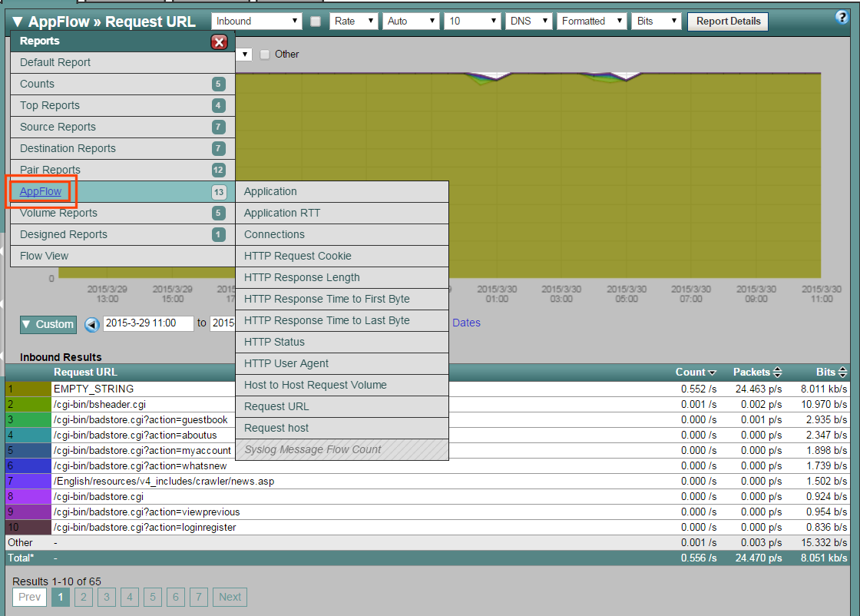Open the Inbound direction dropdown
This screenshot has height=616, width=860.
(x=256, y=22)
